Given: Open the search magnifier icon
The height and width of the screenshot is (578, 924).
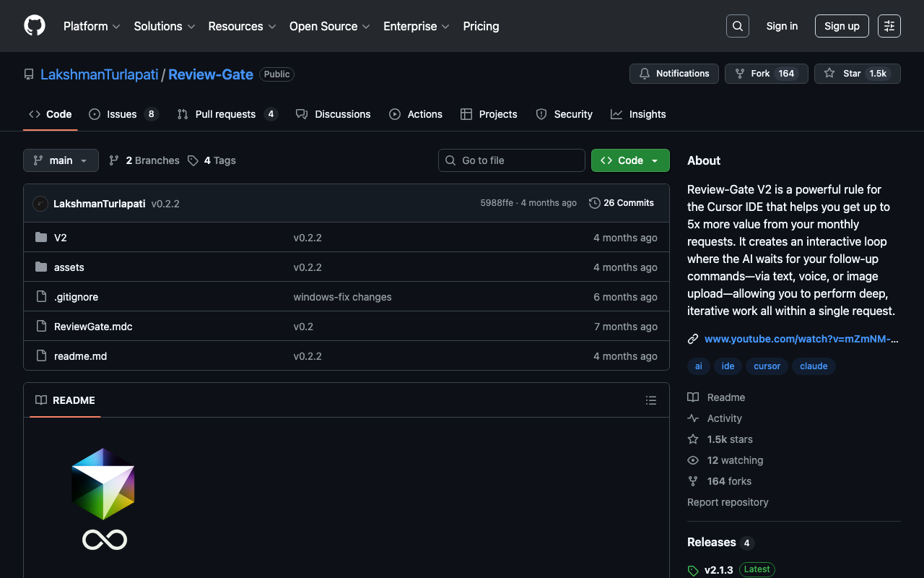Looking at the screenshot, I should pos(737,26).
